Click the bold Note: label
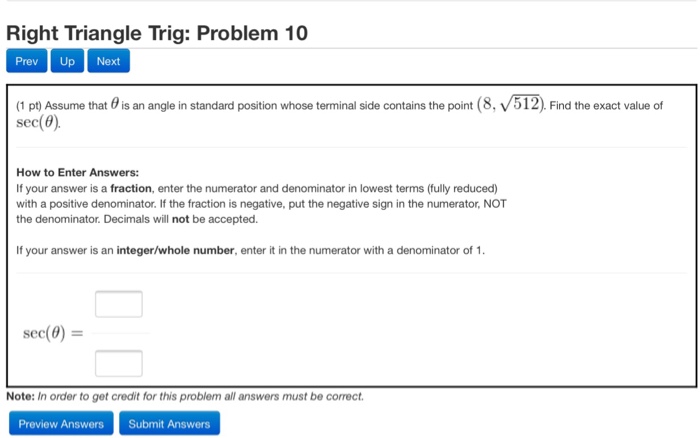 [20, 396]
